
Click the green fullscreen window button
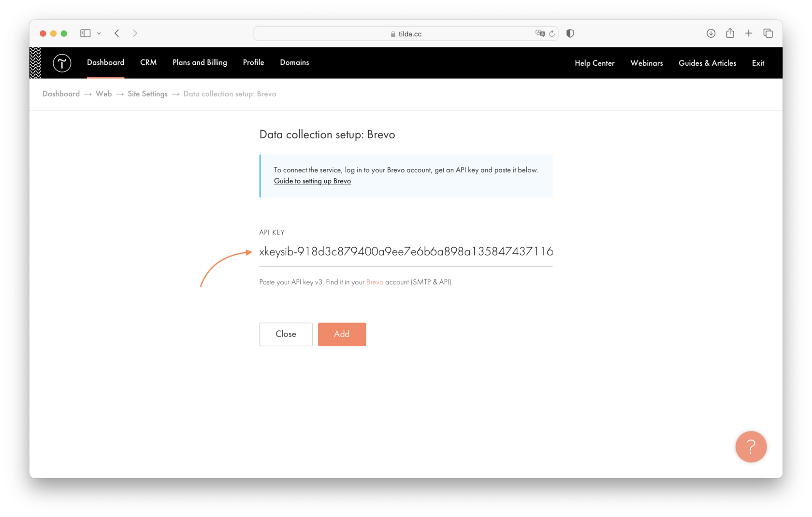[64, 33]
